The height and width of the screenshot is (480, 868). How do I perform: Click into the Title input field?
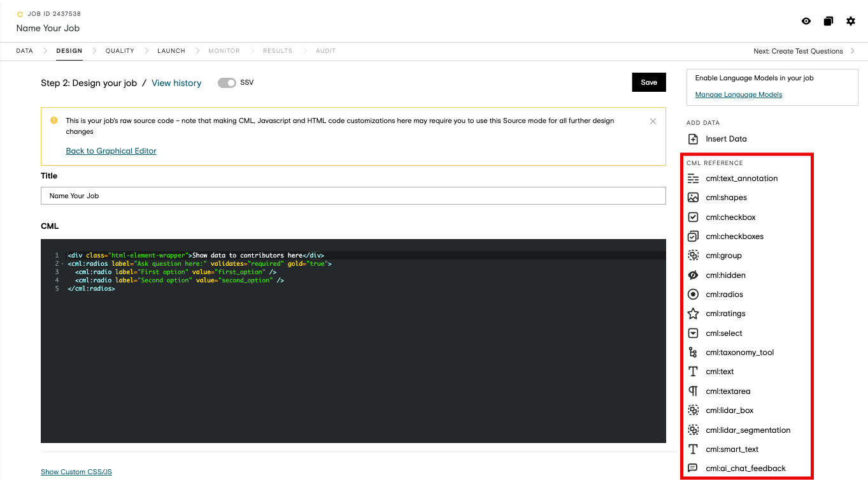pyautogui.click(x=353, y=196)
